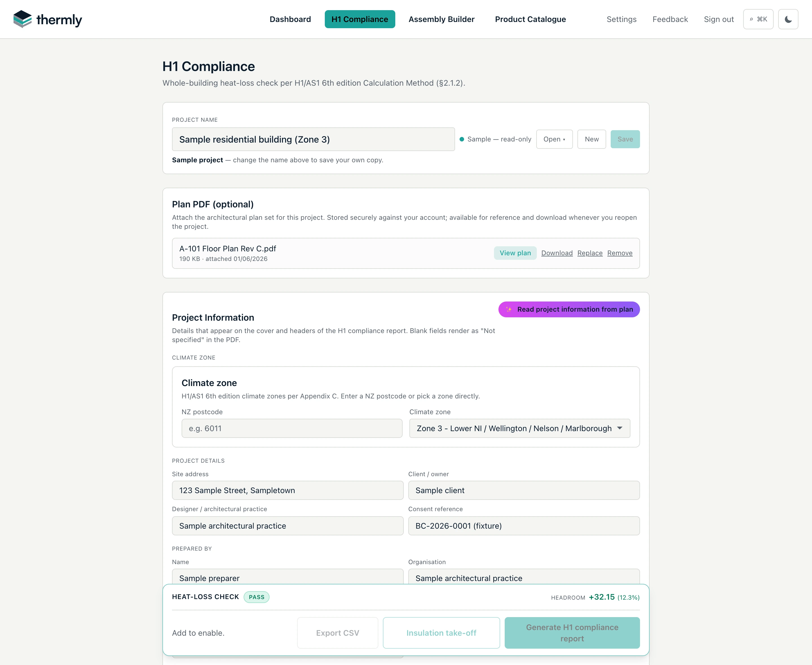
Task: Open the Product Catalogue page
Action: tap(530, 19)
